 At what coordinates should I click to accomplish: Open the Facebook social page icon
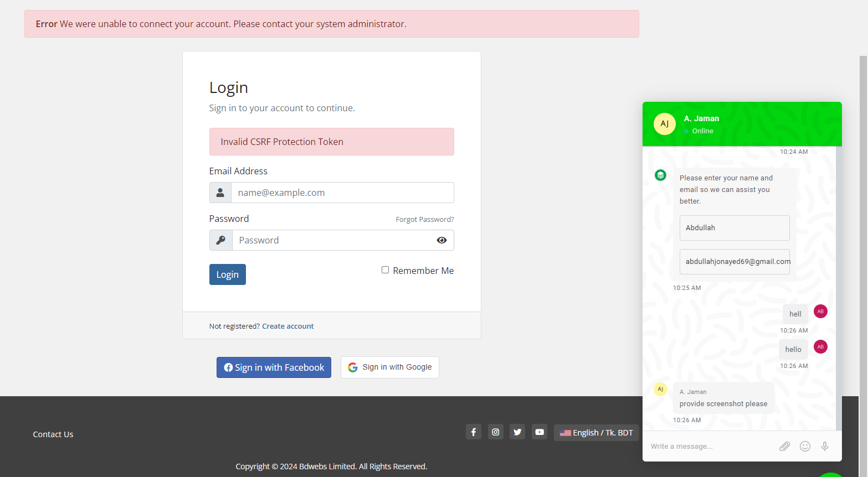(474, 432)
